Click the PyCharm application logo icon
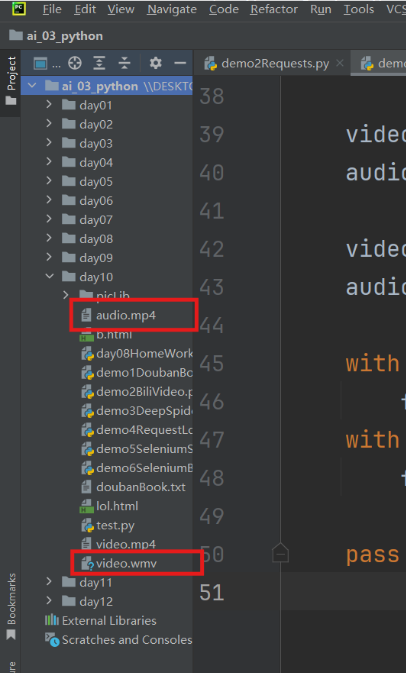Viewport: 406px width, 673px height. tap(19, 8)
